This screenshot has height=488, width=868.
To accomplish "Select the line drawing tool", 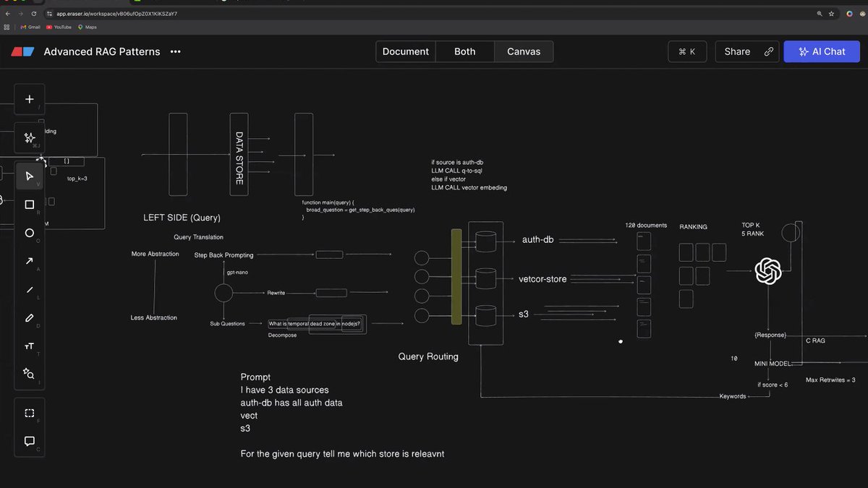I will (x=30, y=289).
